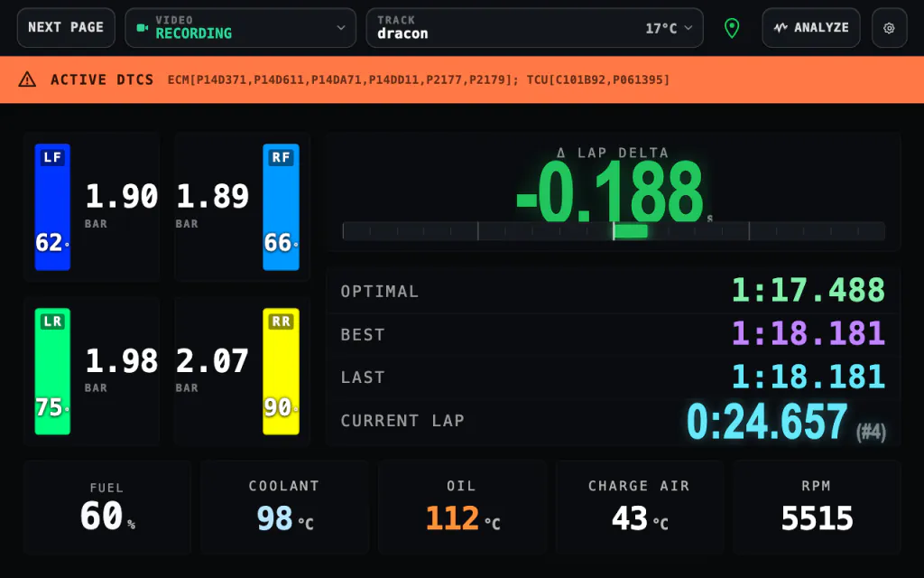Viewport: 924px width, 578px height.
Task: Click the LAP DELTA heading
Action: (x=613, y=153)
